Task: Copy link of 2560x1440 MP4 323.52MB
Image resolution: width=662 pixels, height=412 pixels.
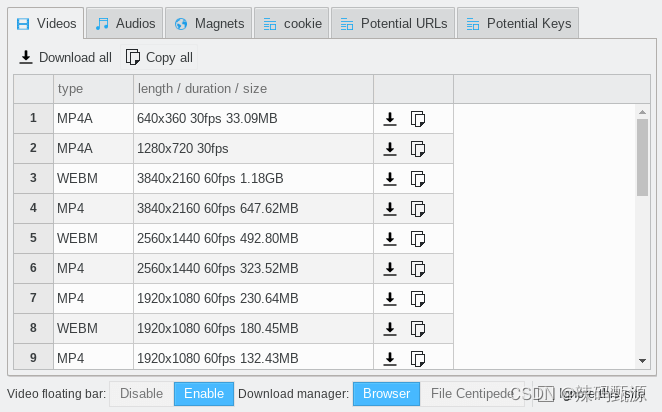Action: coord(418,269)
